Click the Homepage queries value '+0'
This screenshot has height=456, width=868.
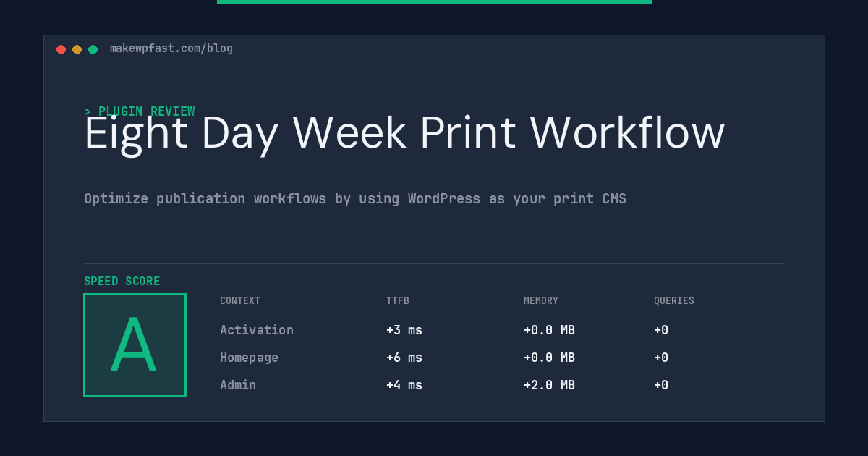tap(661, 358)
